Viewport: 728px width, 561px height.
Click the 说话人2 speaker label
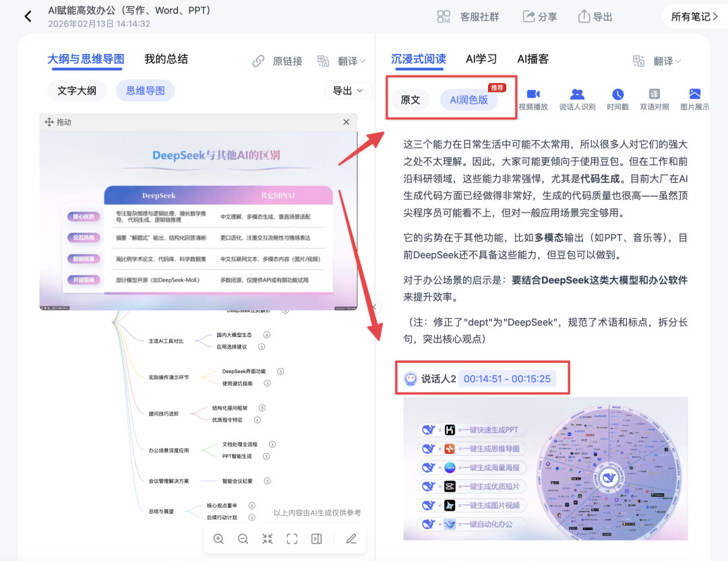click(x=438, y=379)
